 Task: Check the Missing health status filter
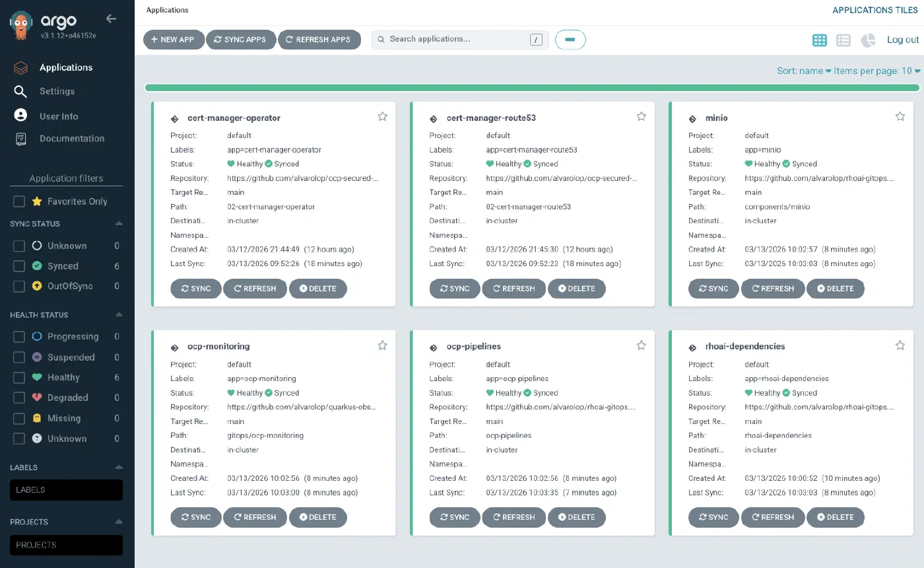pyautogui.click(x=19, y=418)
